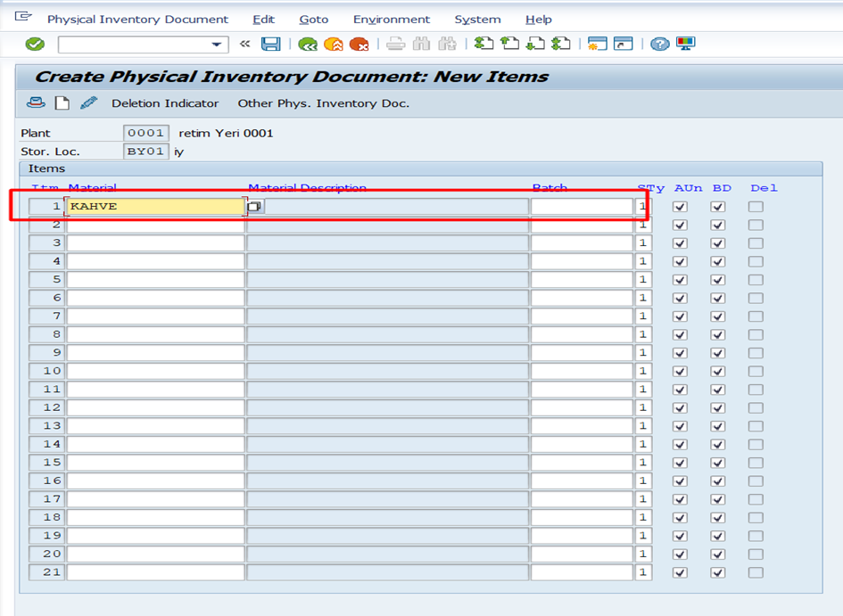This screenshot has width=843, height=616.
Task: Uncheck the BD checkbox on row 2
Action: coord(718,224)
